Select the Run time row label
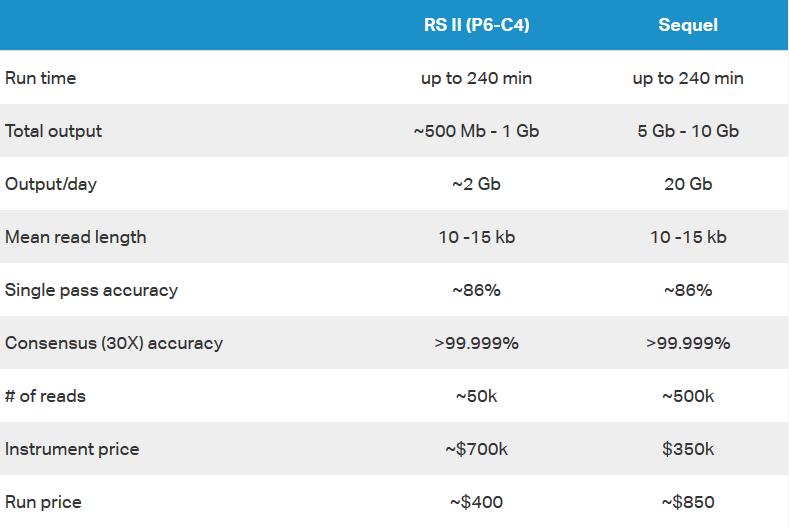Screen dimensions: 789x528 coord(40,78)
